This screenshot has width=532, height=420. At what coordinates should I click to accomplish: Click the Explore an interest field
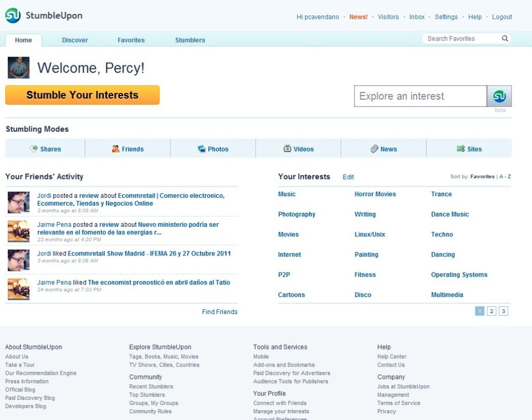click(x=420, y=96)
